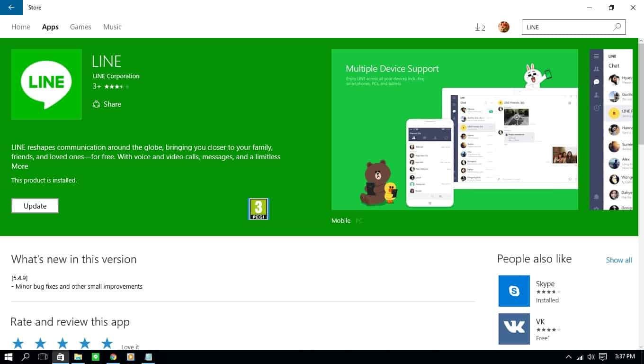644x364 pixels.
Task: Switch to the Apps tab
Action: 50,27
